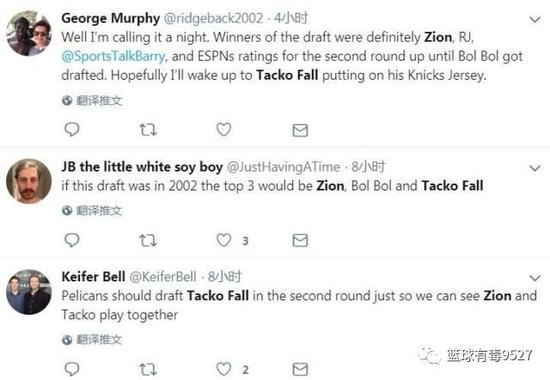Open the @KeiferBell profile handle
The width and height of the screenshot is (550, 380).
click(163, 277)
